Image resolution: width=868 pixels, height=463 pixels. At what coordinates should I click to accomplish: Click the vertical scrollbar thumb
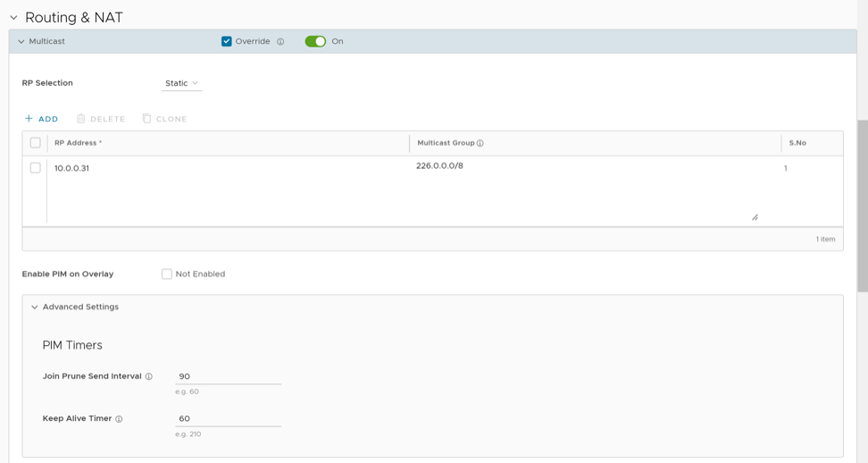(x=862, y=206)
